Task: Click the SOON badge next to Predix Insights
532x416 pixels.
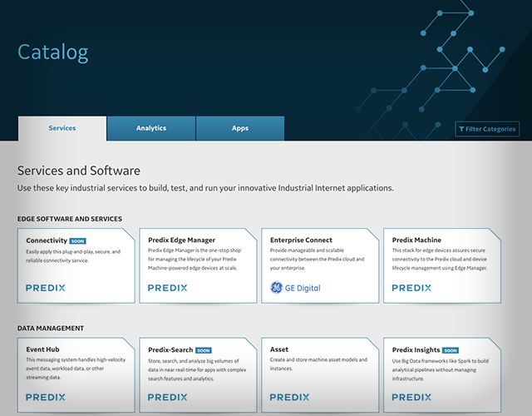Action: (x=451, y=350)
